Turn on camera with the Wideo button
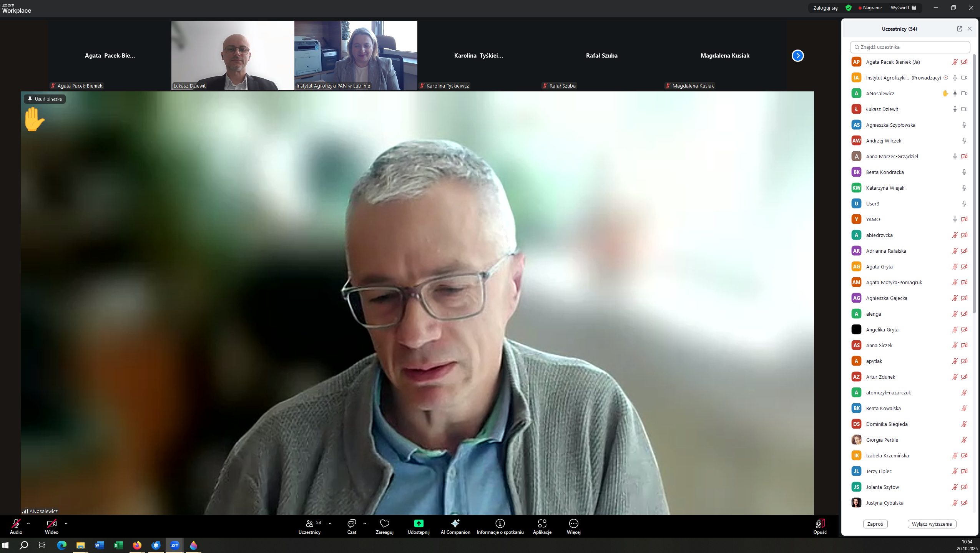 point(51,524)
